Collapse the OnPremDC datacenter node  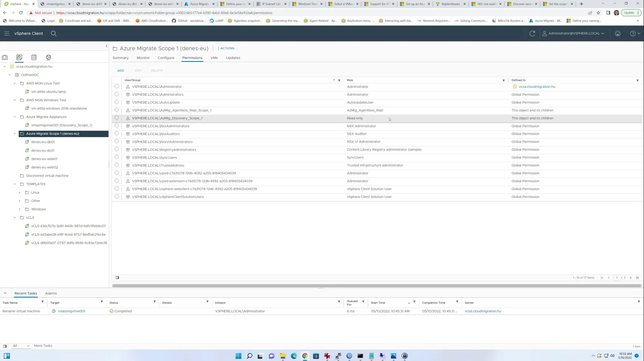pos(10,75)
